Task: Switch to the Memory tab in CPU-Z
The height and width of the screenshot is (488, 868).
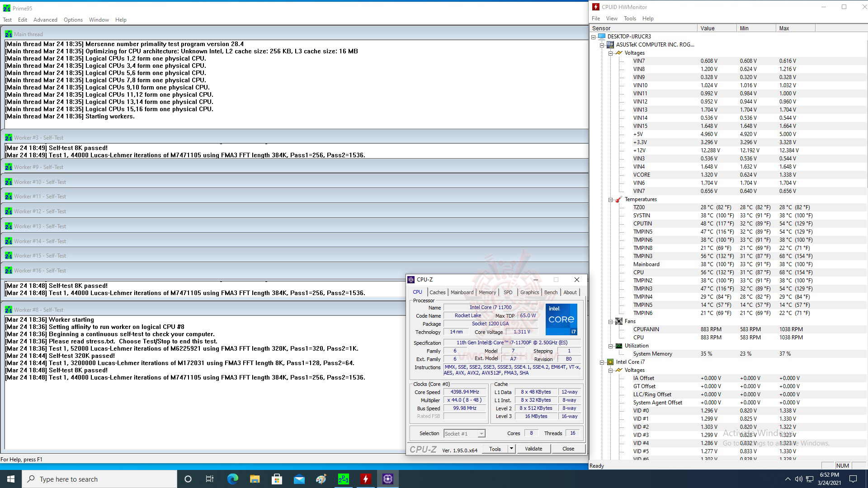Action: (487, 292)
